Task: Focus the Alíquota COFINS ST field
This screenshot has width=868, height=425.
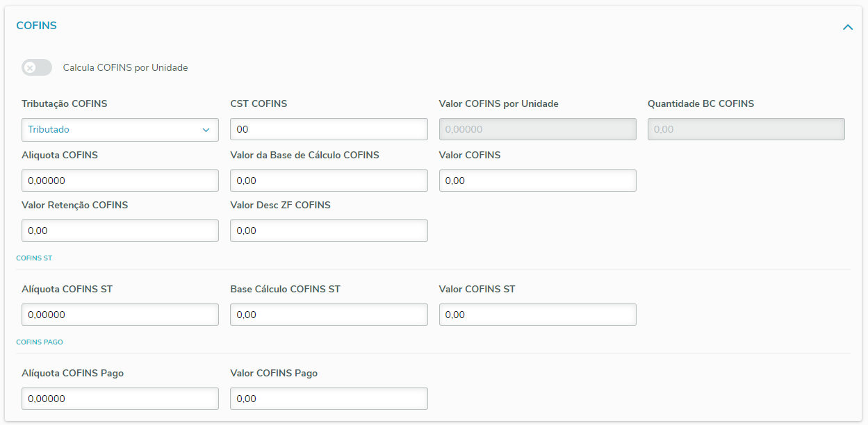Action: coord(120,315)
